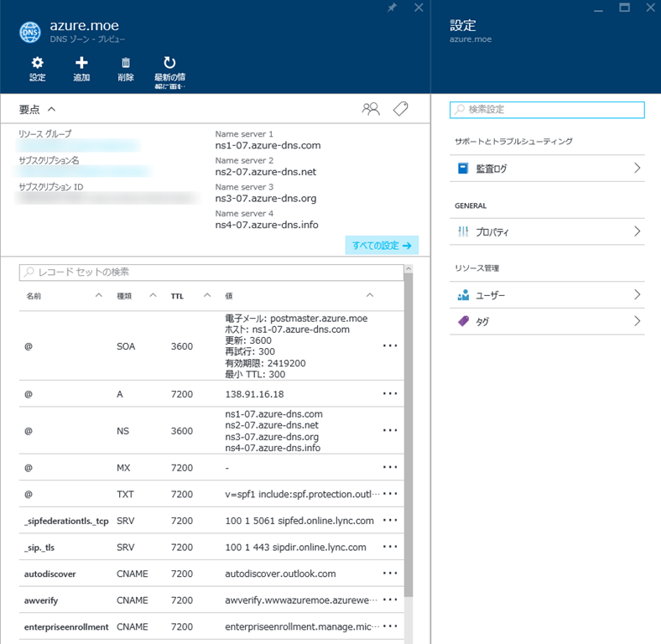Open more options for A record

click(390, 393)
